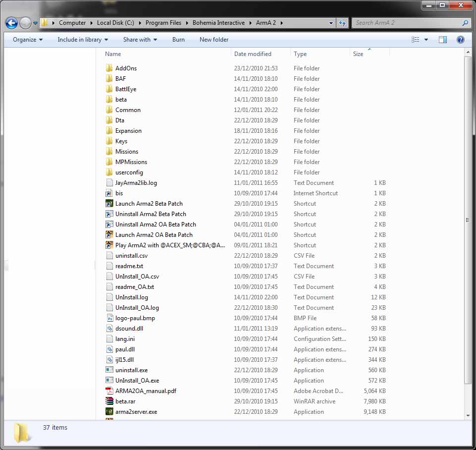Viewport: 476px width, 450px height.
Task: Open the Share with dropdown
Action: point(140,40)
